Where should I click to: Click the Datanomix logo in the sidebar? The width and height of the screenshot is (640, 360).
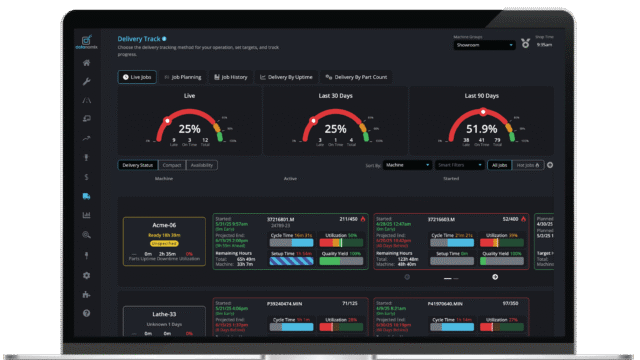tap(86, 42)
